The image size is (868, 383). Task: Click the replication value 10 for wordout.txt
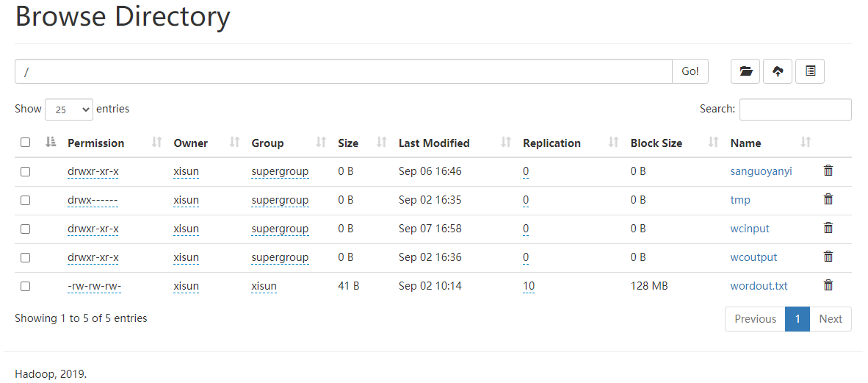pos(529,286)
